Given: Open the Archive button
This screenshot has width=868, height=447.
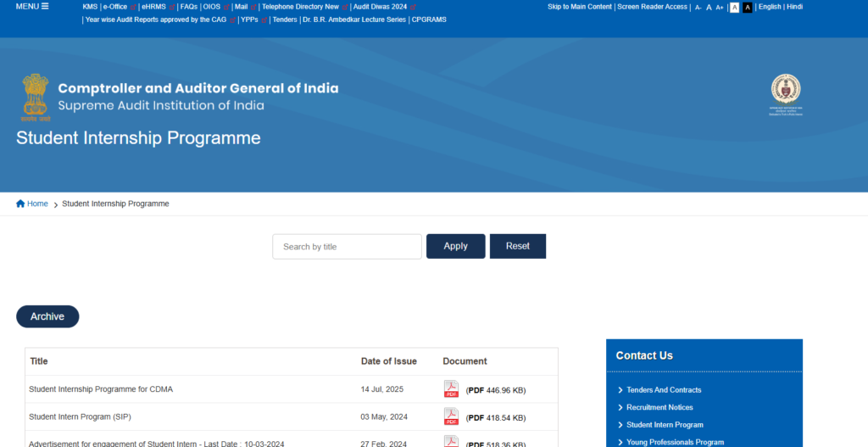Looking at the screenshot, I should 47,316.
